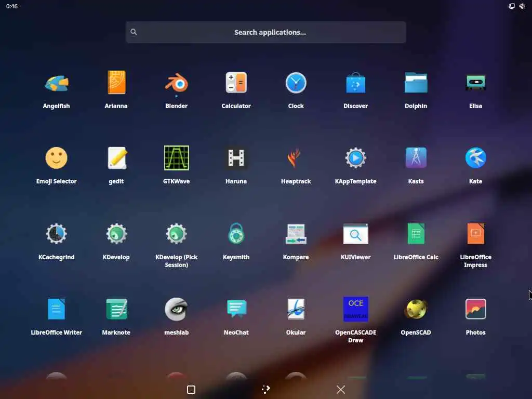The image size is (532, 399).
Task: Open the Angelfish browser app
Action: [56, 84]
